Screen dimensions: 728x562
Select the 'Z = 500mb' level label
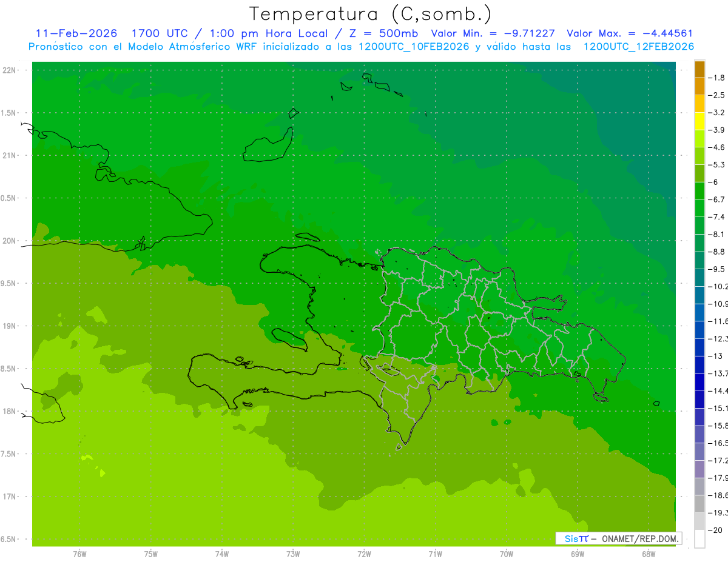[382, 34]
